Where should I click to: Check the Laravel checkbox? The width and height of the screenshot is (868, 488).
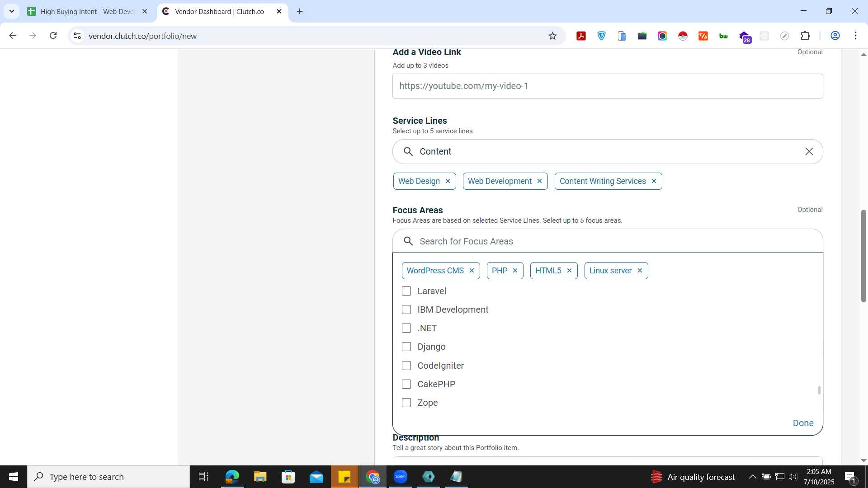click(x=406, y=291)
